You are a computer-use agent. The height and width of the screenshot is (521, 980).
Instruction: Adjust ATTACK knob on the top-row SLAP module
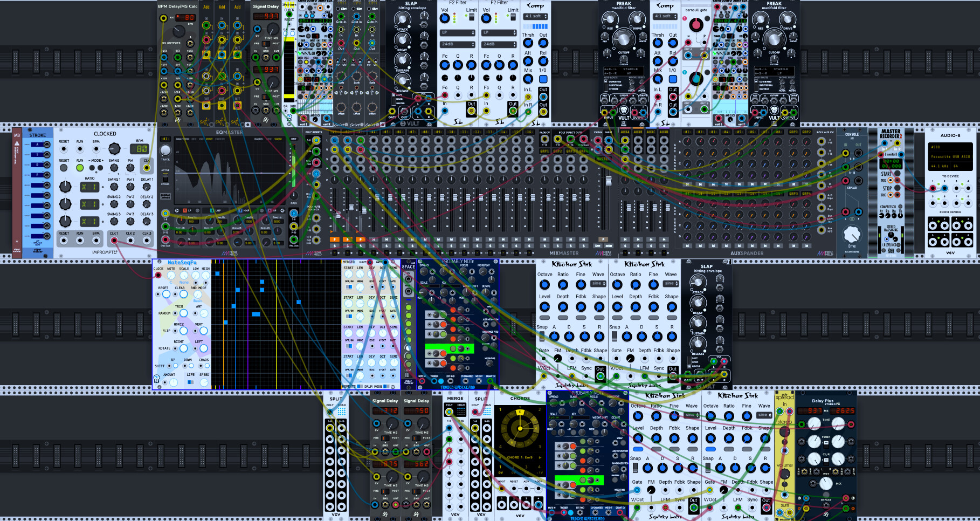pyautogui.click(x=403, y=19)
